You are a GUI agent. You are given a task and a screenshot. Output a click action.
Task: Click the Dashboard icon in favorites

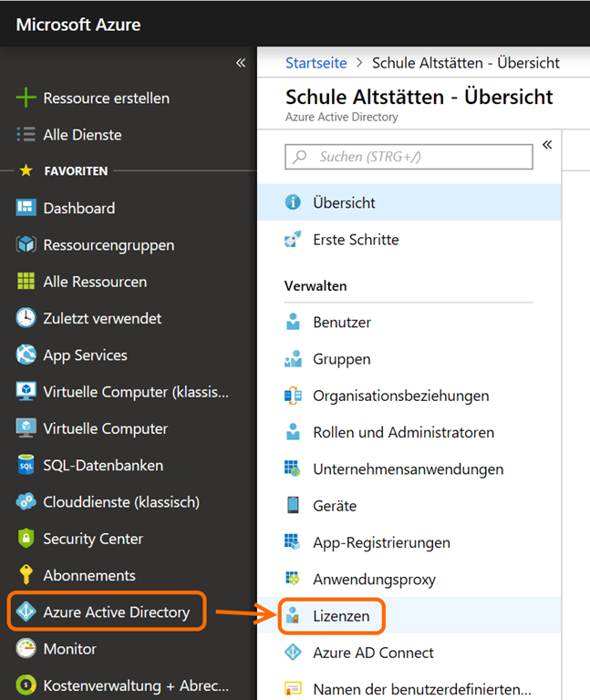point(26,208)
